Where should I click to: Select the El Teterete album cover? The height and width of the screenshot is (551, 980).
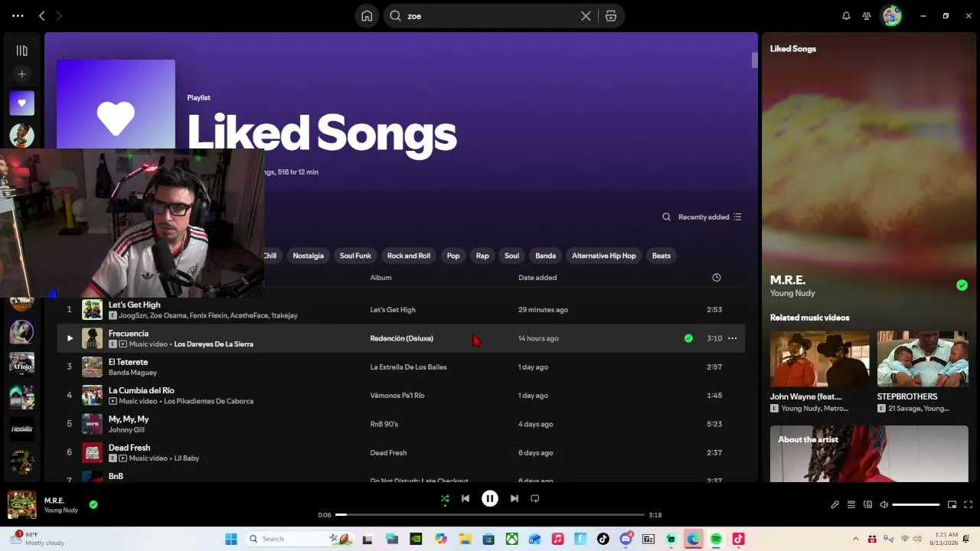(92, 367)
